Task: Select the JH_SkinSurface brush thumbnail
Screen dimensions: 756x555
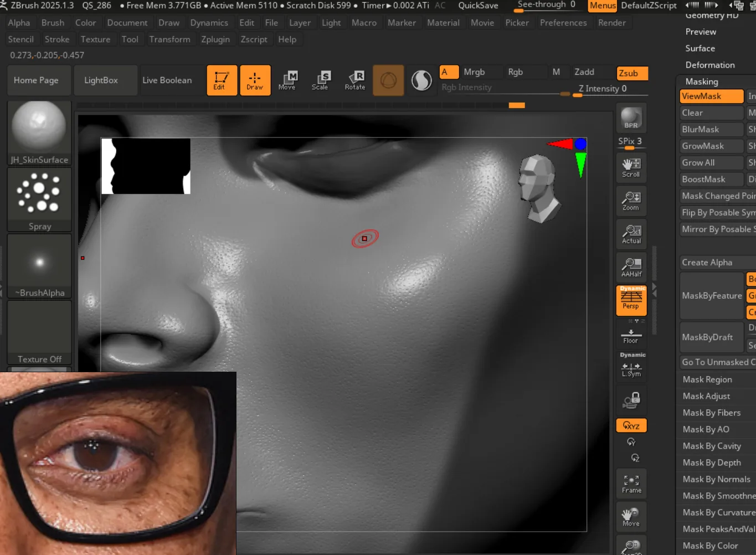Action: (39, 127)
